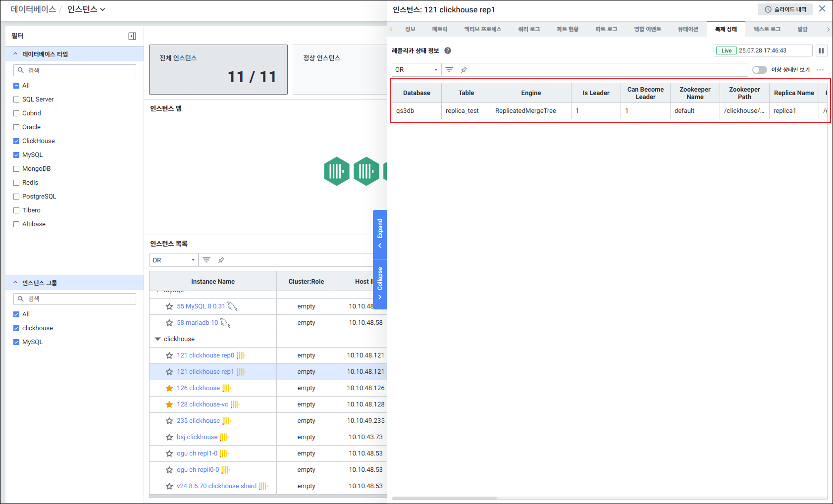Click the 슬라이드 내역 button
This screenshot has height=504, width=833.
[x=785, y=9]
